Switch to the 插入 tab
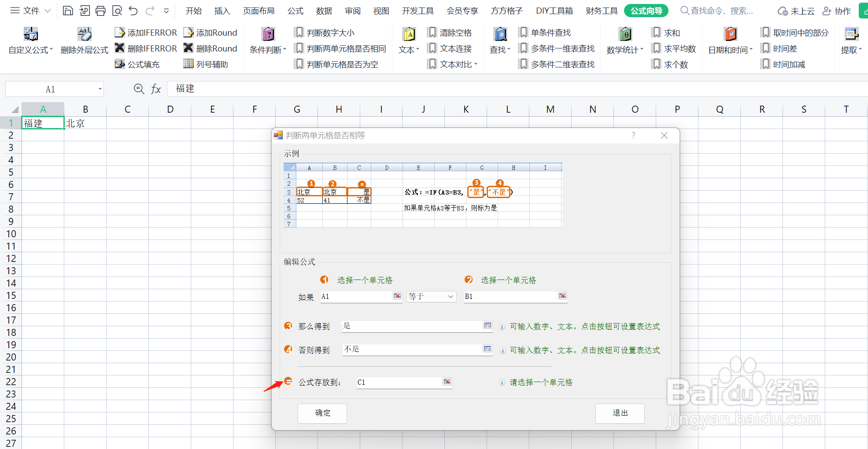This screenshot has width=868, height=449. (x=222, y=11)
